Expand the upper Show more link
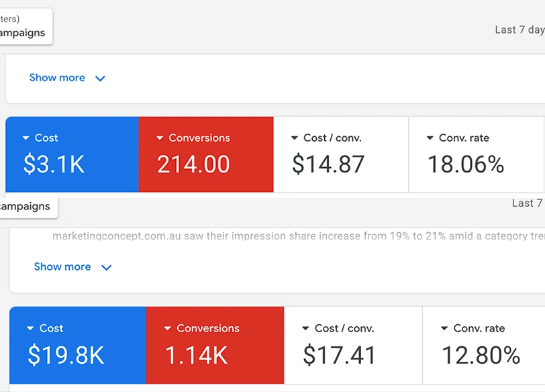545x392 pixels. (57, 77)
